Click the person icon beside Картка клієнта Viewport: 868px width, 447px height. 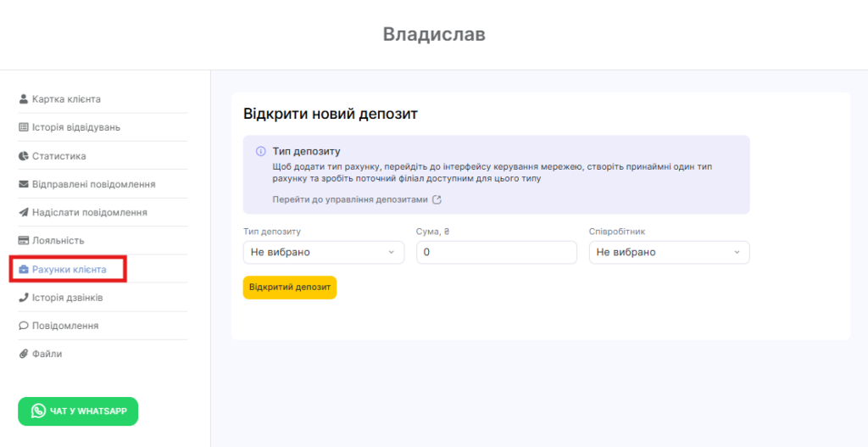[x=24, y=99]
